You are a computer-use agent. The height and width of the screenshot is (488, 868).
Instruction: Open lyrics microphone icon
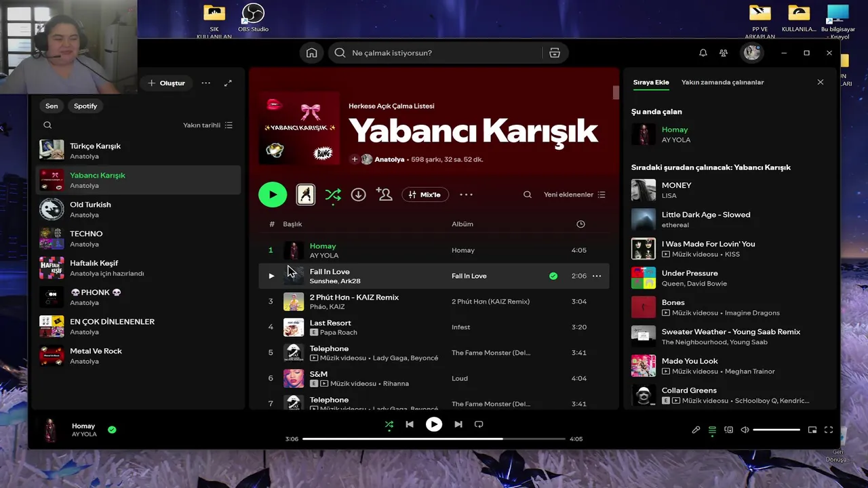click(696, 430)
